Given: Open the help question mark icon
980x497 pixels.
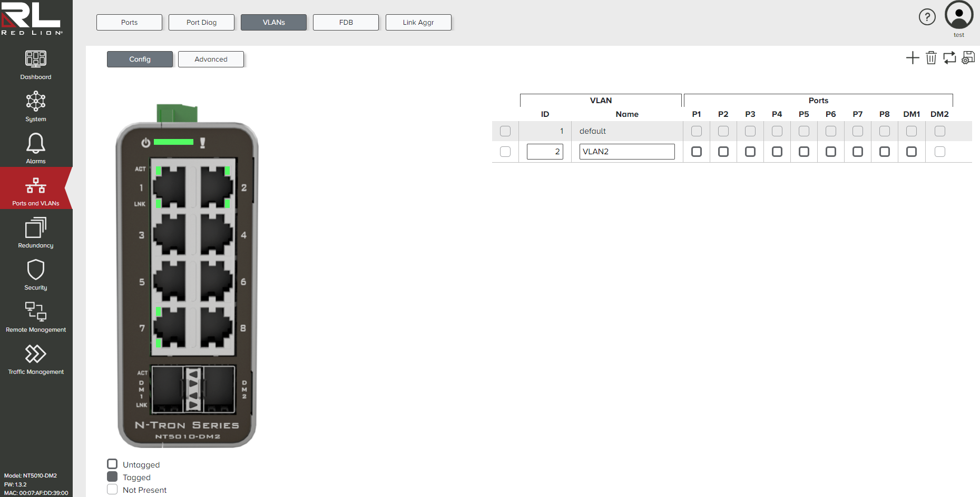Looking at the screenshot, I should pyautogui.click(x=927, y=17).
